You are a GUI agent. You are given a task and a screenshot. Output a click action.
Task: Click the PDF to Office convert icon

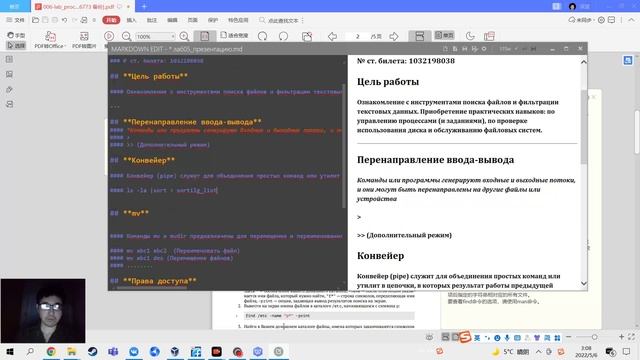(x=50, y=36)
